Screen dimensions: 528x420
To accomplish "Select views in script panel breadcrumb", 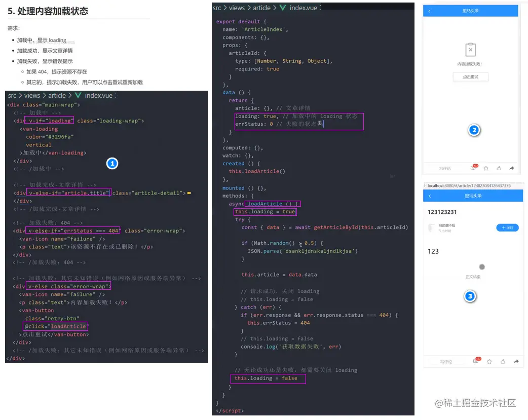I will coord(237,8).
